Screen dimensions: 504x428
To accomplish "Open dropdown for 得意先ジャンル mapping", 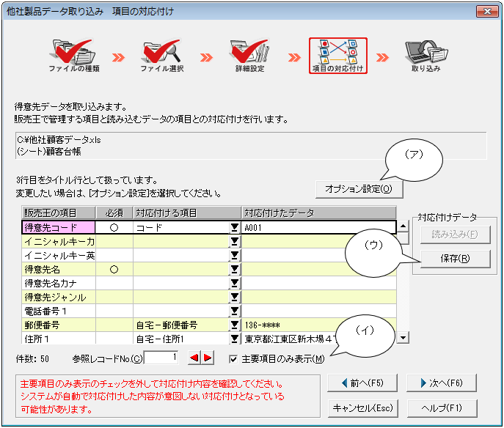I will coord(235,297).
